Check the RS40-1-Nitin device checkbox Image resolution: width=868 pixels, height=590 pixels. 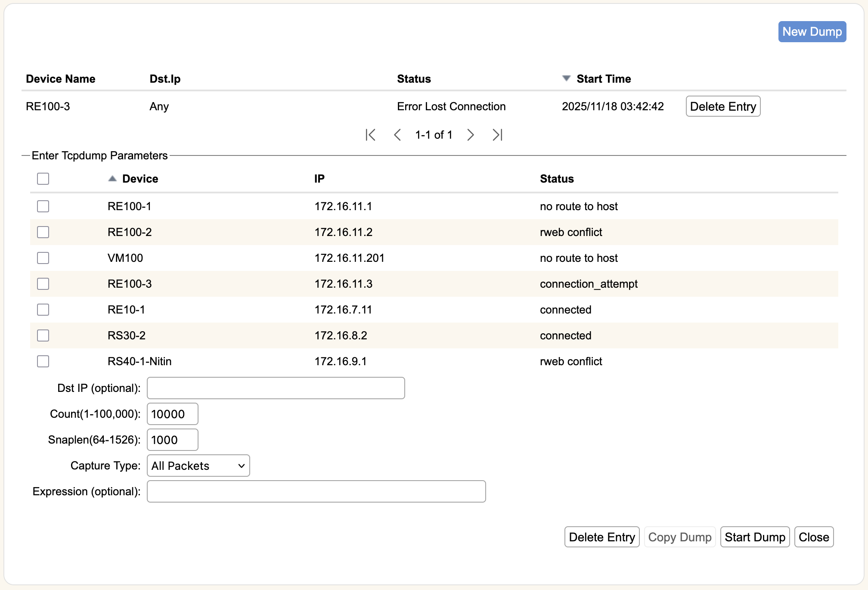tap(43, 361)
